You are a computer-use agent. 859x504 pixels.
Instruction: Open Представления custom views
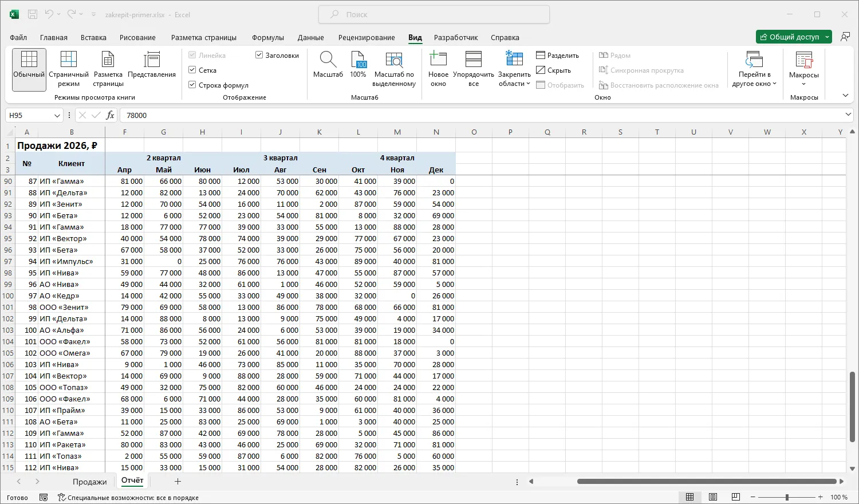coord(152,65)
